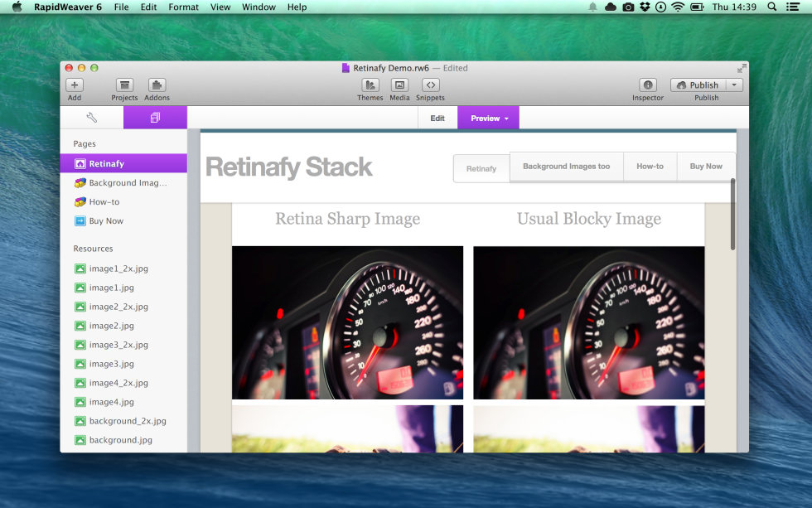The width and height of the screenshot is (812, 508).
Task: Open the Snippets icon
Action: (430, 85)
